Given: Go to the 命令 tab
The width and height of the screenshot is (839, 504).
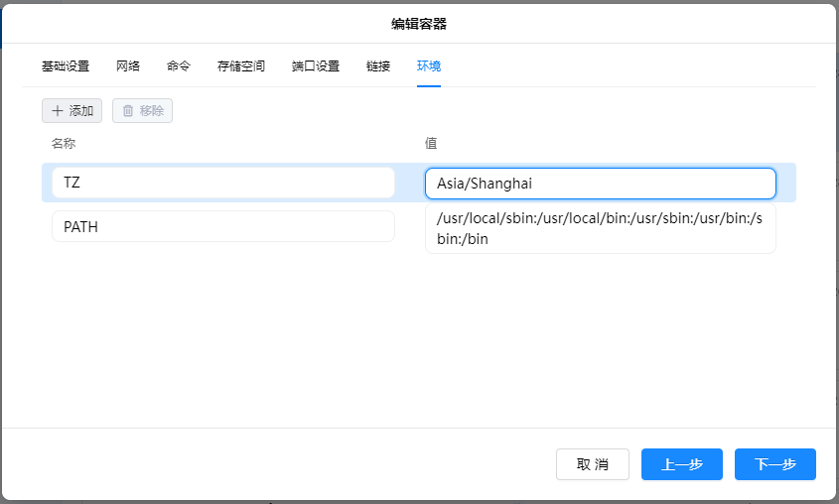Looking at the screenshot, I should [179, 66].
